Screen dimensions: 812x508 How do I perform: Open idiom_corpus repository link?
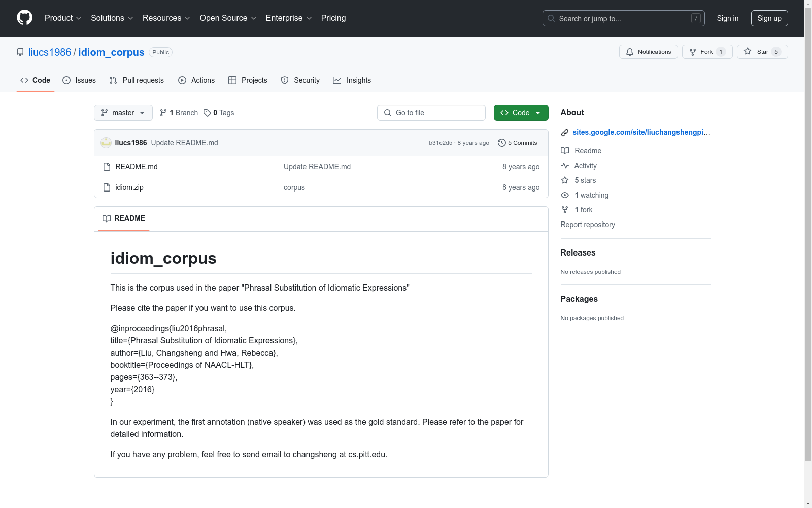point(111,52)
